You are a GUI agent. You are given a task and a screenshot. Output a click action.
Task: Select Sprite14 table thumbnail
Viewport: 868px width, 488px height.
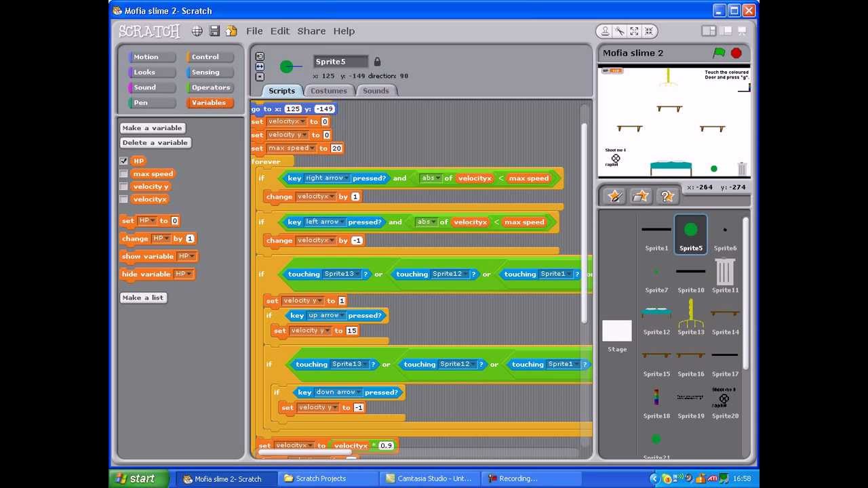click(x=725, y=318)
